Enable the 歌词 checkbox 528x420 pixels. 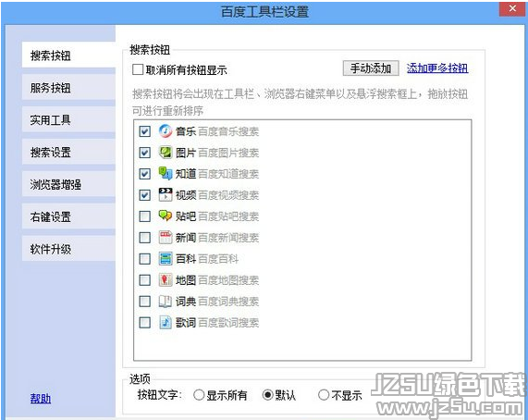tap(145, 323)
